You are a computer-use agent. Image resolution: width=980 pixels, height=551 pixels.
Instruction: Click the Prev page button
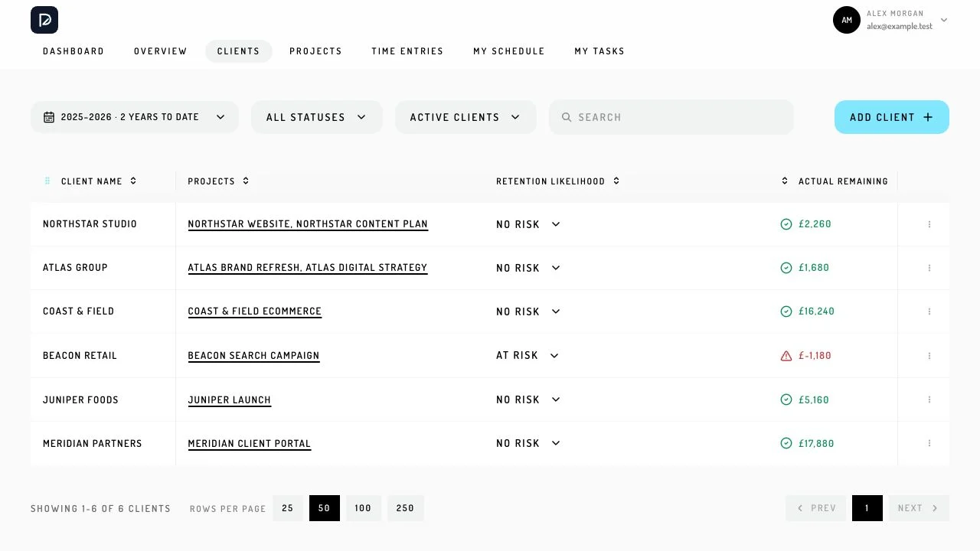point(816,508)
